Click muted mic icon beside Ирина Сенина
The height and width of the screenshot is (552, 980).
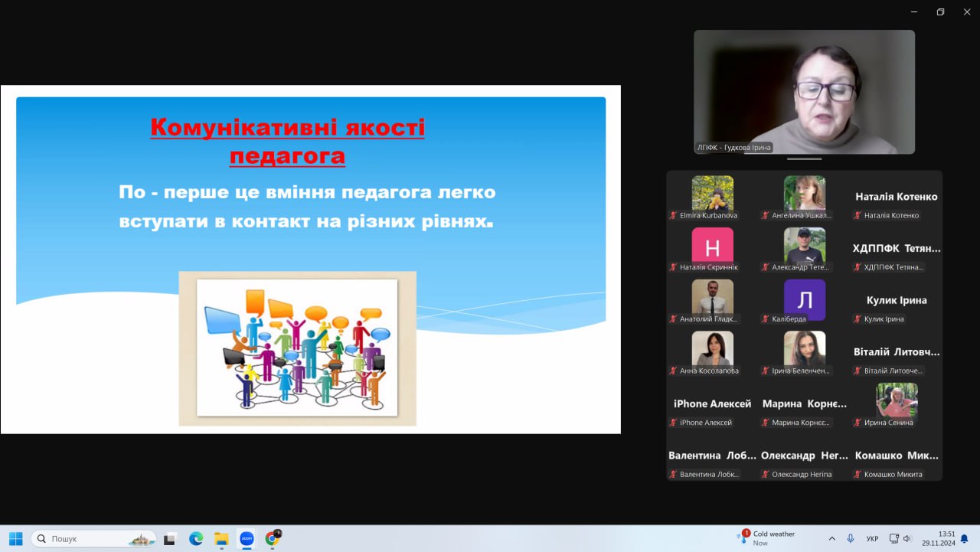pos(857,423)
